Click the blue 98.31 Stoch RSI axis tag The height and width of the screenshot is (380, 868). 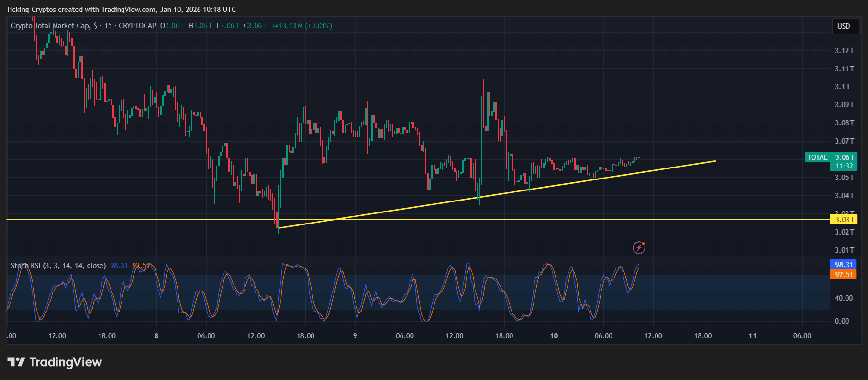click(x=843, y=265)
